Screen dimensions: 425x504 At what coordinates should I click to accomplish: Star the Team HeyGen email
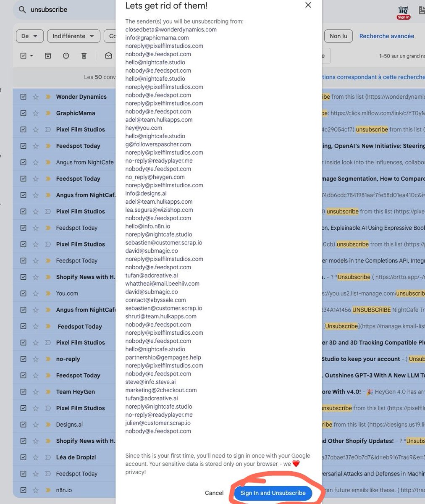pos(36,391)
